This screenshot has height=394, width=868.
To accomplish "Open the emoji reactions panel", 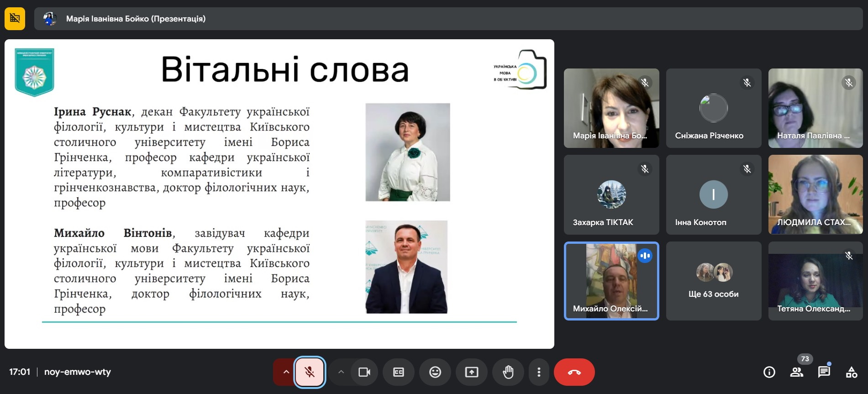I will 435,372.
